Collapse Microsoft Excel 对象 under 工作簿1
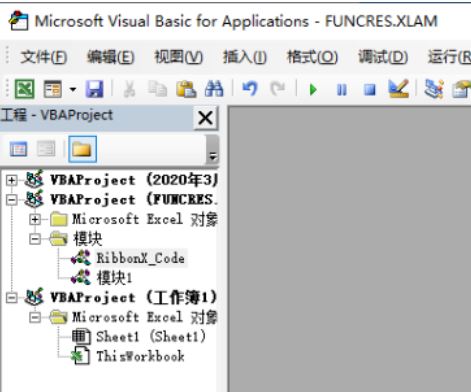Viewport: 471px width, 392px height. (x=35, y=317)
